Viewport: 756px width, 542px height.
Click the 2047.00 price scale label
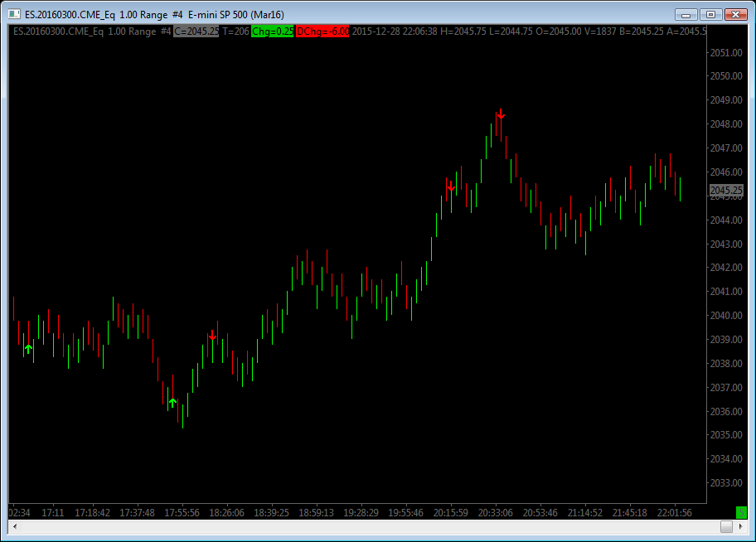coord(726,148)
